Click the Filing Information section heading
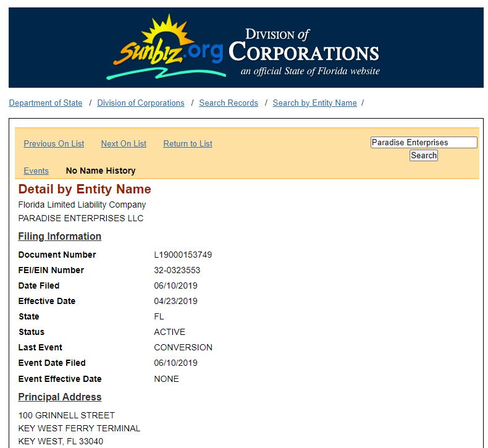This screenshot has width=488, height=448. (60, 236)
